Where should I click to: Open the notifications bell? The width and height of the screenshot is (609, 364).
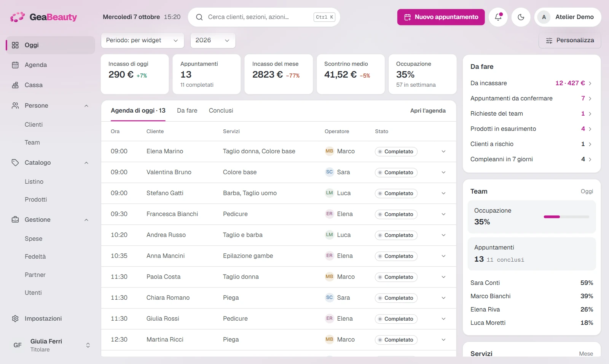click(498, 17)
